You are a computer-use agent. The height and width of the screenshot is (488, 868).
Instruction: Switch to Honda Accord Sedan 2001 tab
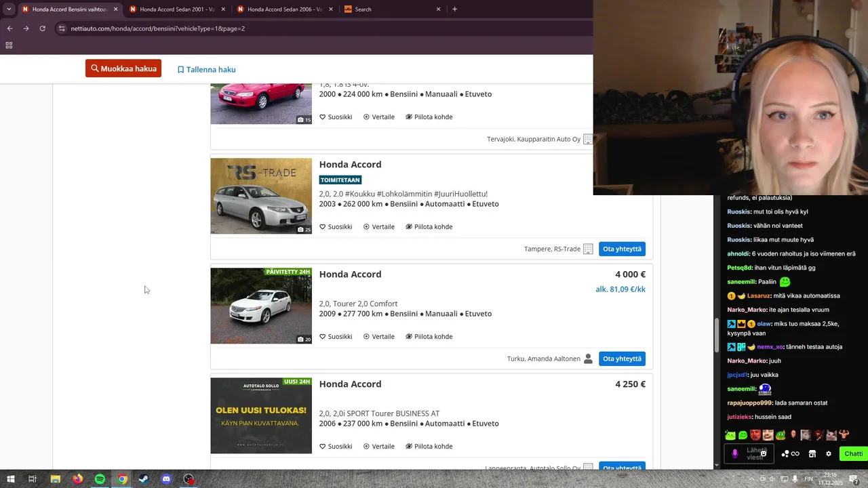(x=176, y=9)
